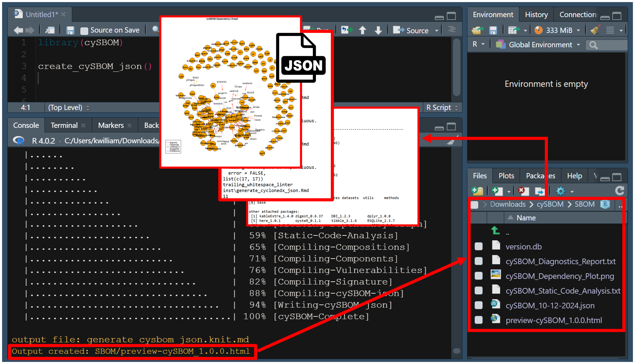
Task: Switch to the Connections tab
Action: 578,15
